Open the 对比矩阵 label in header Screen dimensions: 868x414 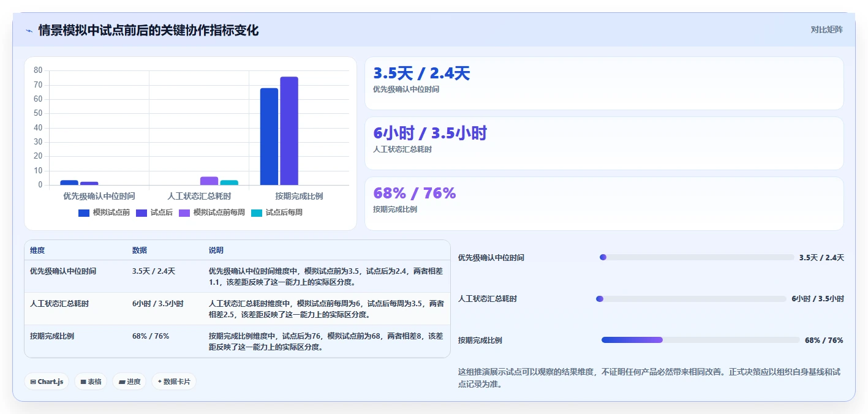point(826,29)
